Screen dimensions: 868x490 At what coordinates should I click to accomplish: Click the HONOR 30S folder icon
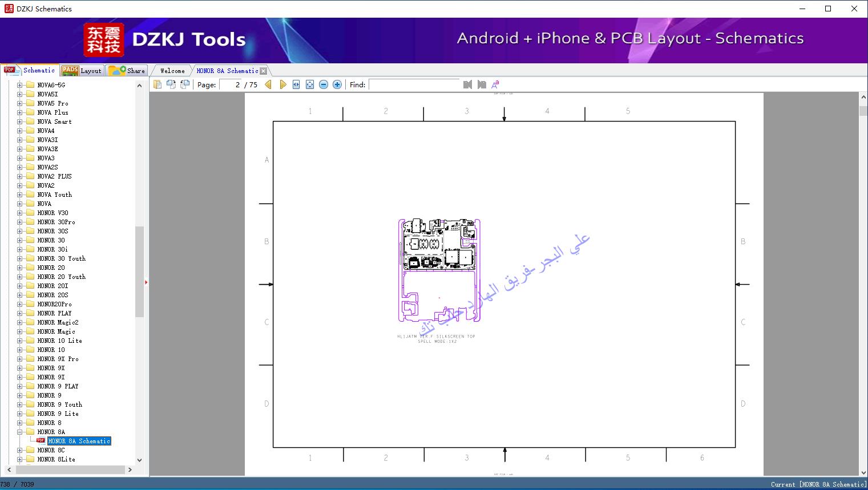(x=30, y=231)
